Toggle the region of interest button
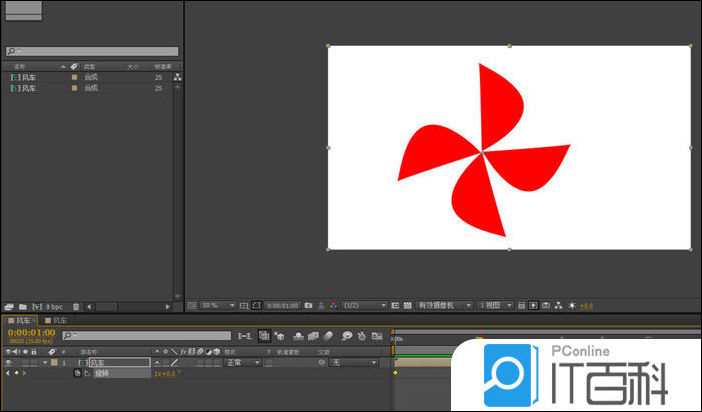Screen dimensions: 702x412 click(x=395, y=305)
